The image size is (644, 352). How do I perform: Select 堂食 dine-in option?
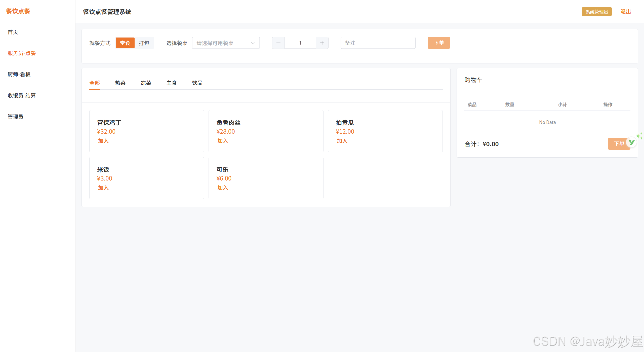click(x=125, y=43)
